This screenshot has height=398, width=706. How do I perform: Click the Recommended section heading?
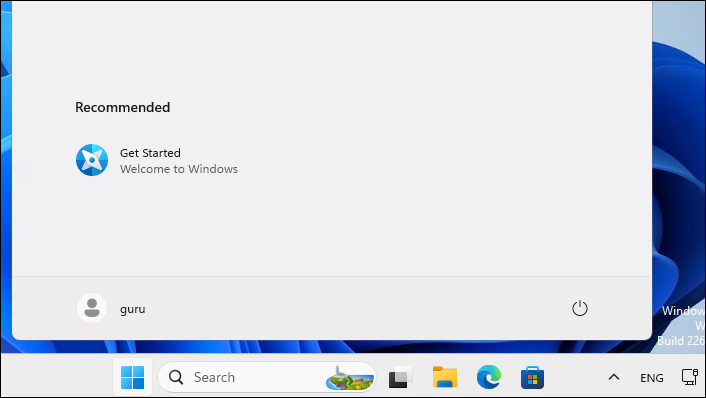coord(122,107)
